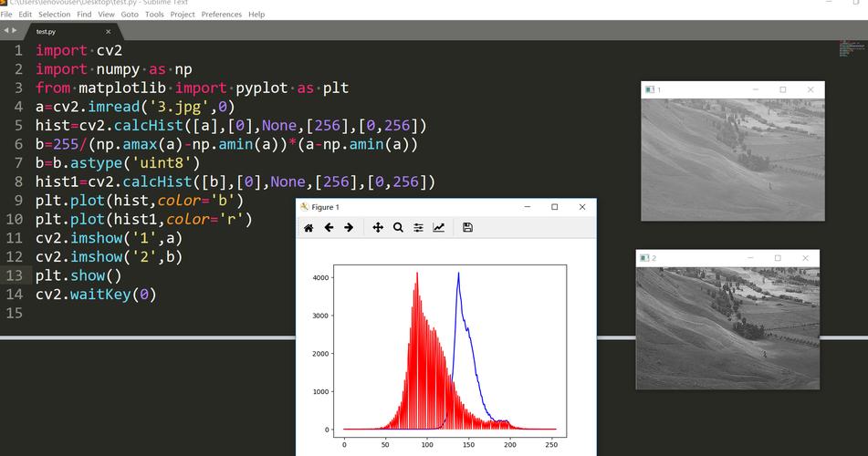
Task: Click color='b' argument in line 9
Action: [x=196, y=201]
